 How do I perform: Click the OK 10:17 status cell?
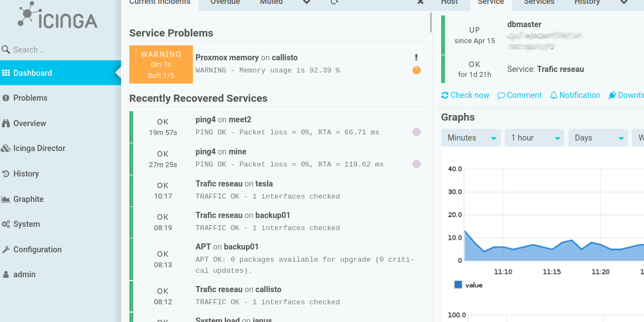[x=163, y=191]
